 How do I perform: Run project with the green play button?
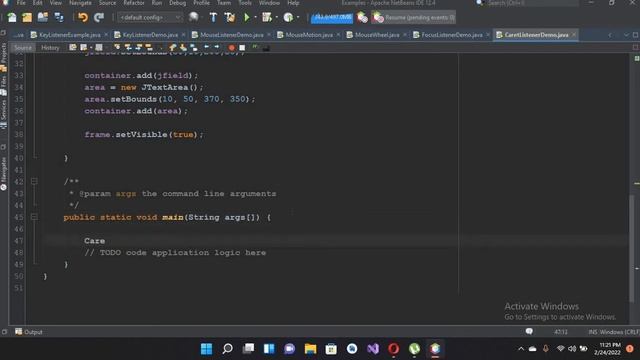coord(247,17)
